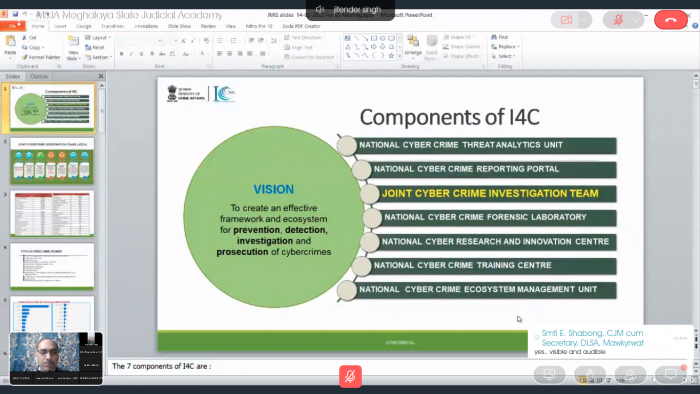Image resolution: width=700 pixels, height=394 pixels.
Task: Click the Shape Fill button
Action: click(458, 37)
